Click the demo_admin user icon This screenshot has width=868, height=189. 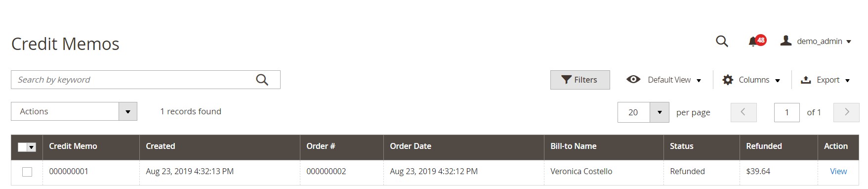pyautogui.click(x=785, y=41)
